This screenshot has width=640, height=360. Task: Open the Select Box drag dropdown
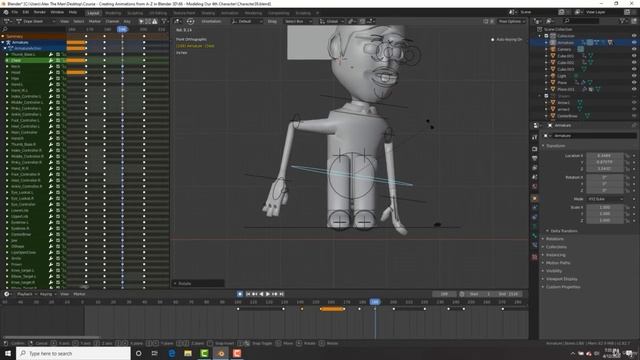tap(298, 21)
